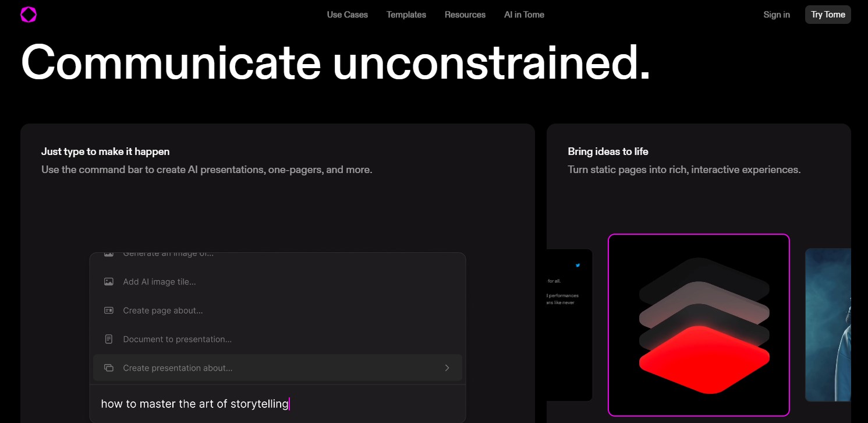Click the Twitter bird icon on card

(x=578, y=265)
